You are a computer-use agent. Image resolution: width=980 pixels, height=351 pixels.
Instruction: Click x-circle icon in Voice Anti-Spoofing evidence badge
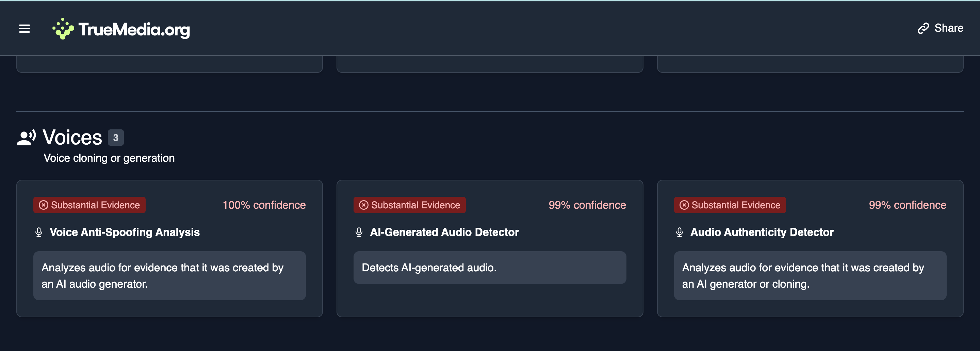44,205
